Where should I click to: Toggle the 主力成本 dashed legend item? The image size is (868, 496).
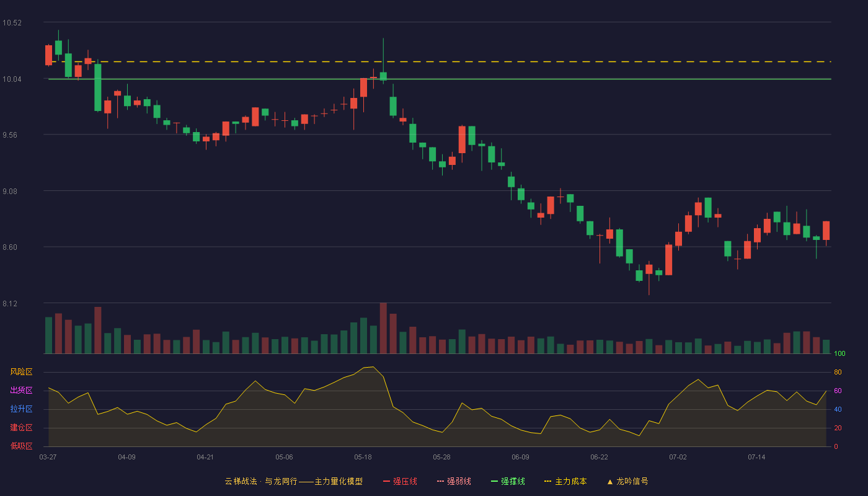coord(565,481)
